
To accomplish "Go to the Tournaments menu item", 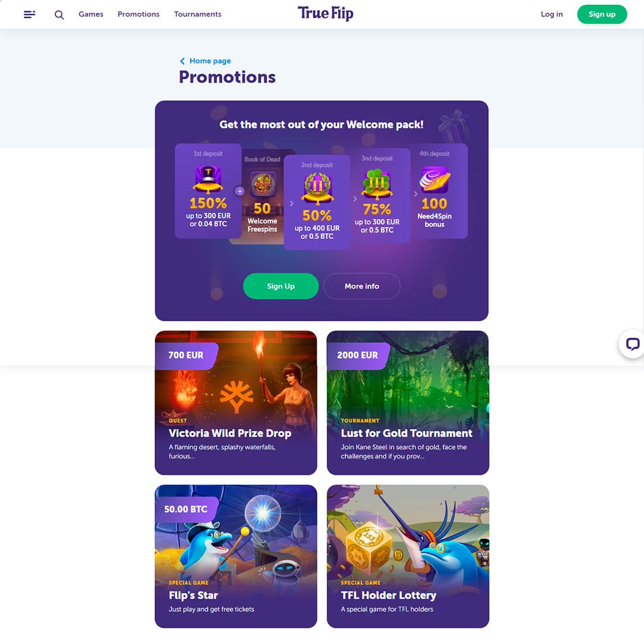I will (197, 14).
